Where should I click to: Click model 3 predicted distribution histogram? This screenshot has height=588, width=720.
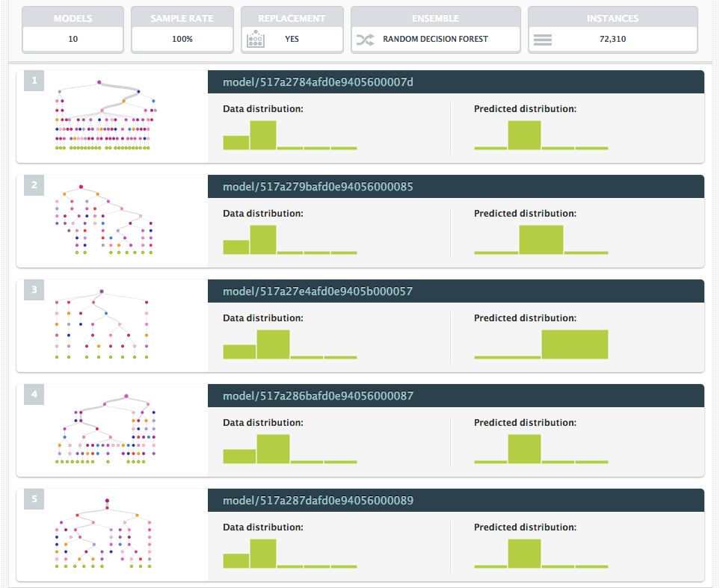coord(541,344)
